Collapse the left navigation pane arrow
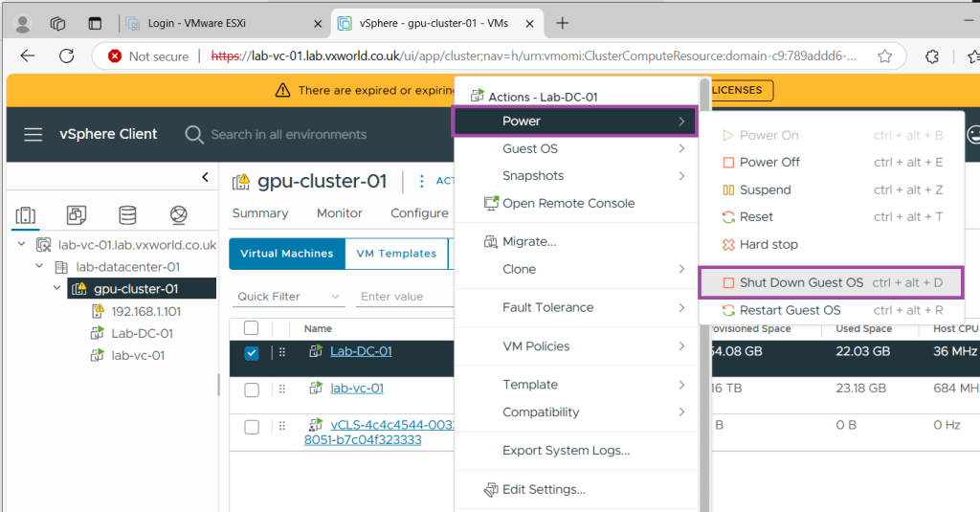The image size is (980, 512). coord(205,177)
